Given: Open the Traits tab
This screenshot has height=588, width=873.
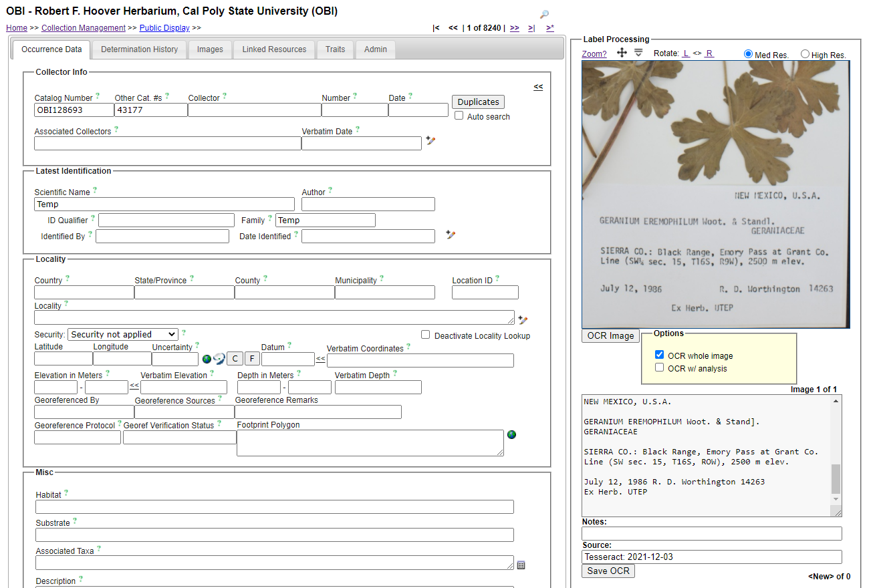Looking at the screenshot, I should (336, 49).
